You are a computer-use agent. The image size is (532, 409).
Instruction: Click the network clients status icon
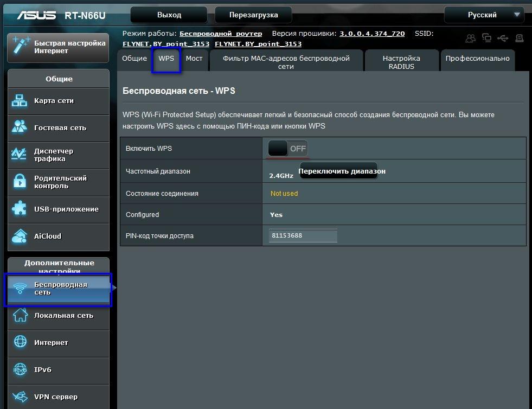coord(487,37)
